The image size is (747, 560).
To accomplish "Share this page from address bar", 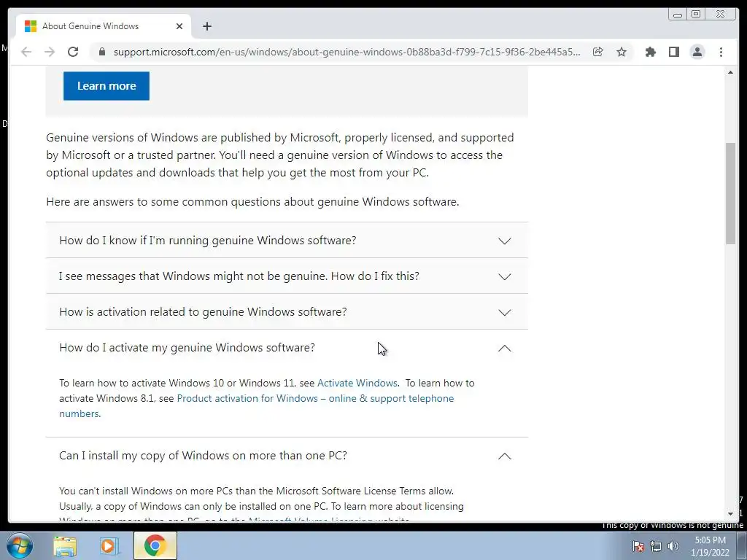I will tap(598, 52).
